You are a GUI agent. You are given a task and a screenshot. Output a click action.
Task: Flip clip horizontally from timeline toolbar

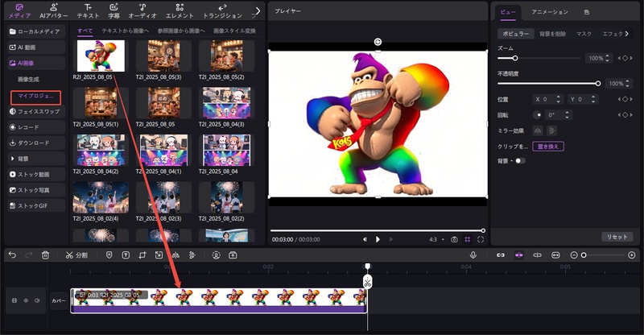pos(175,255)
